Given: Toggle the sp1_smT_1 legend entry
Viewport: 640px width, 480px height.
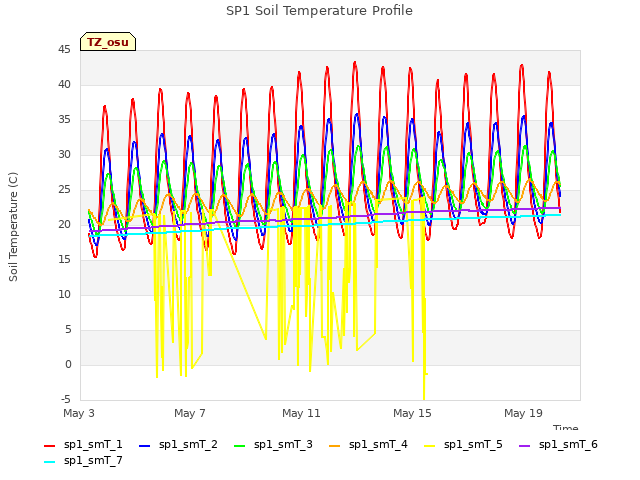Looking at the screenshot, I should click(83, 444).
